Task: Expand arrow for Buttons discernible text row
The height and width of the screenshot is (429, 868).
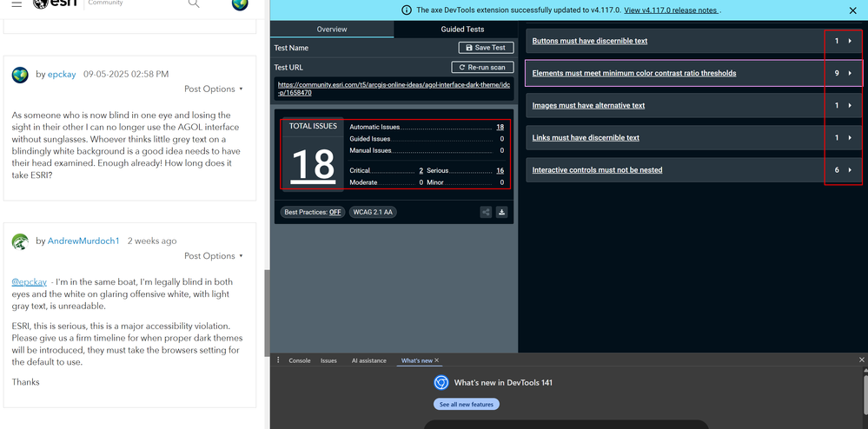Action: 850,41
